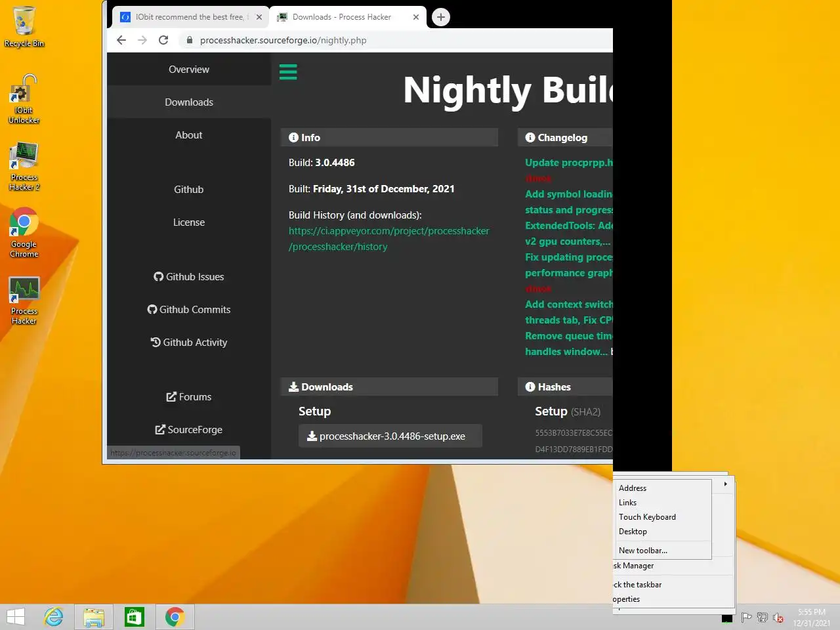Switch to the IObit recommend tab
The width and height of the screenshot is (840, 630).
click(190, 17)
